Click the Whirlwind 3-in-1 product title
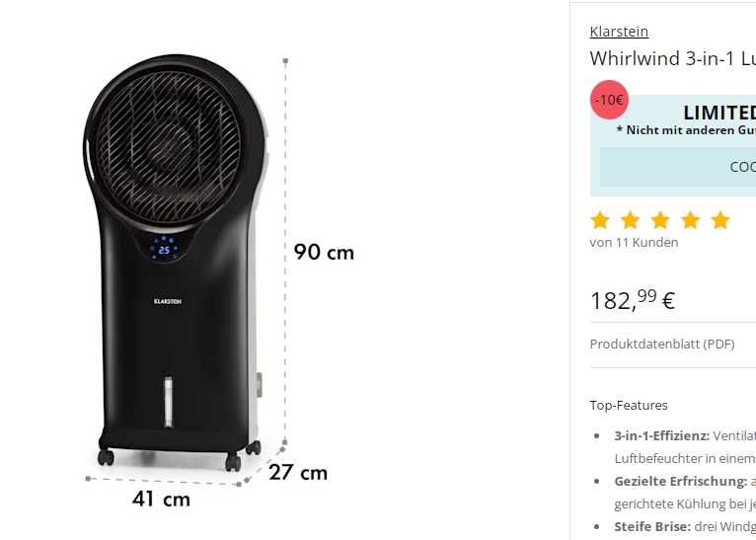 pyautogui.click(x=672, y=59)
